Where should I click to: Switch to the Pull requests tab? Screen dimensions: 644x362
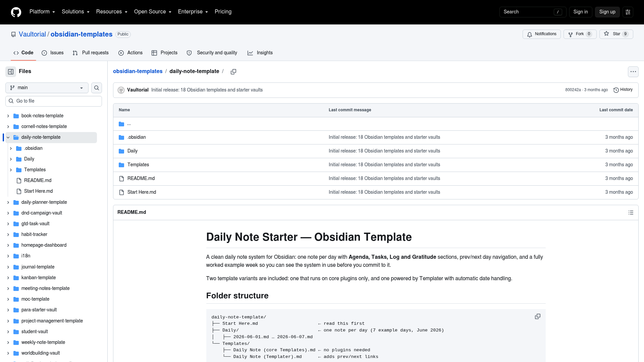click(x=91, y=53)
